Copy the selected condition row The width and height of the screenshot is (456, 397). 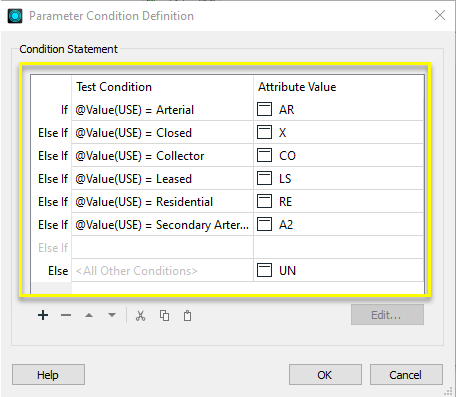tap(164, 315)
